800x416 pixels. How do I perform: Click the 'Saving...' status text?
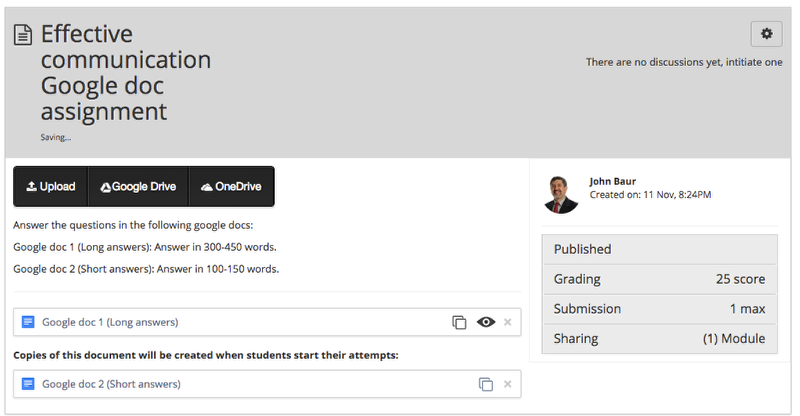pyautogui.click(x=56, y=137)
